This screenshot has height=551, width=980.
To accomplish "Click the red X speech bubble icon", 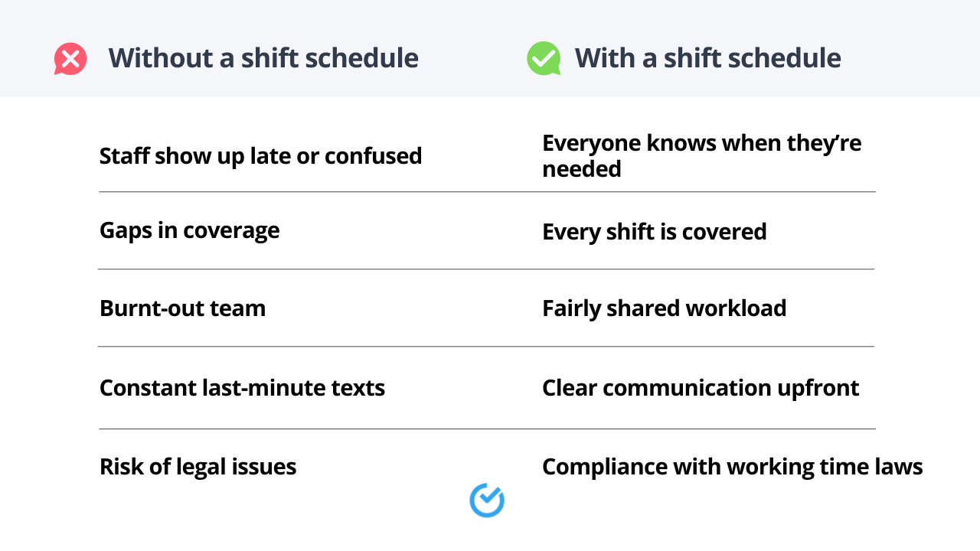I will point(70,59).
